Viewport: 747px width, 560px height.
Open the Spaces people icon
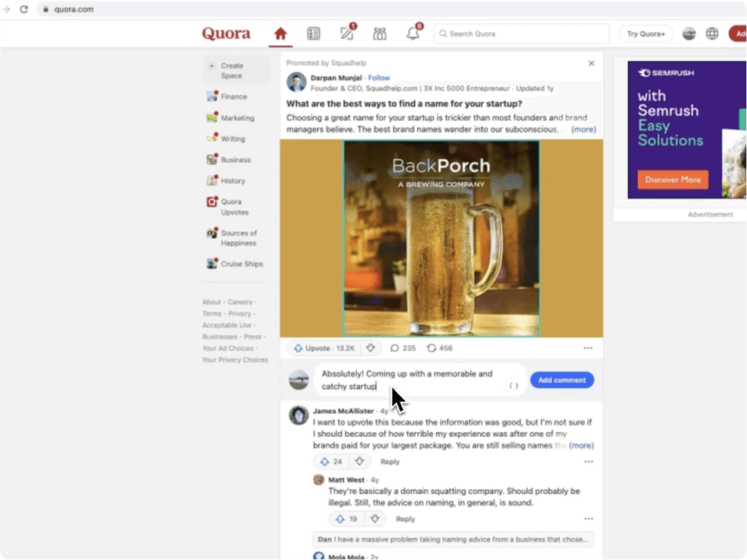(379, 33)
